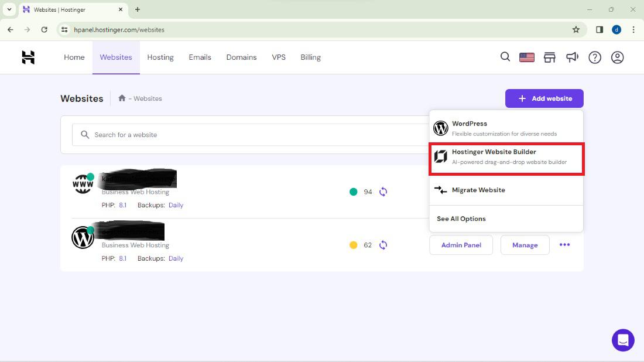Viewport: 644px width, 362px height.
Task: Click PHP 8.1 link of first website
Action: coord(123,205)
